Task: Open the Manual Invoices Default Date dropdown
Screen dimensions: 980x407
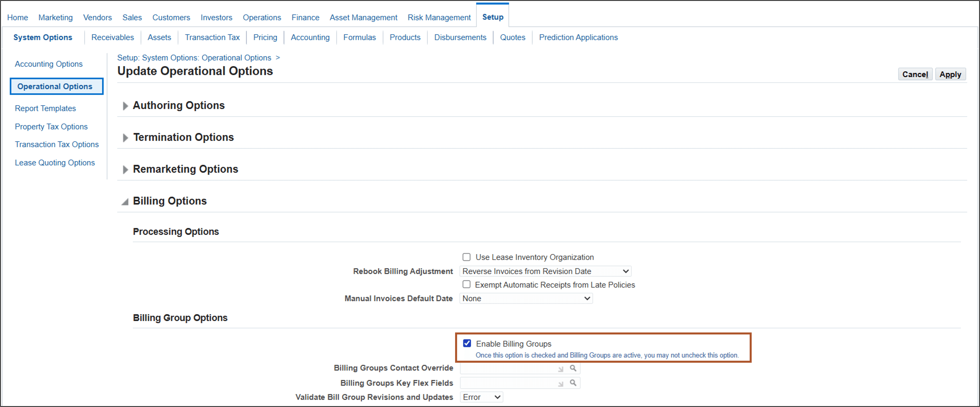Action: point(587,298)
